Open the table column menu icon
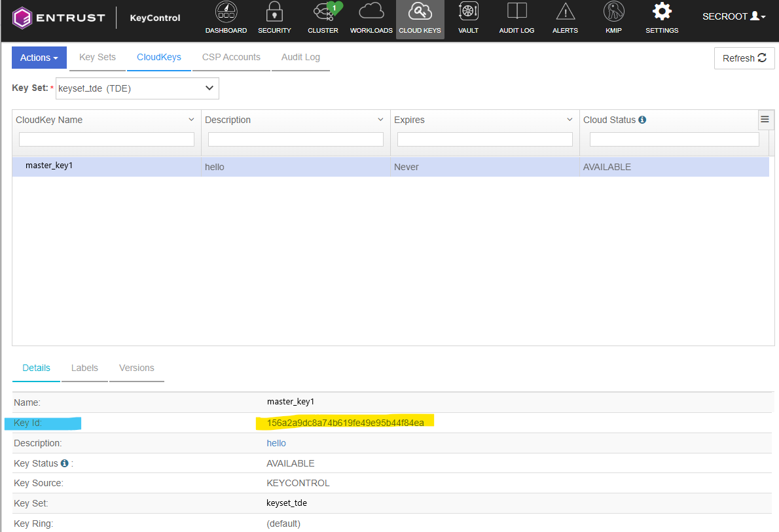 765,119
